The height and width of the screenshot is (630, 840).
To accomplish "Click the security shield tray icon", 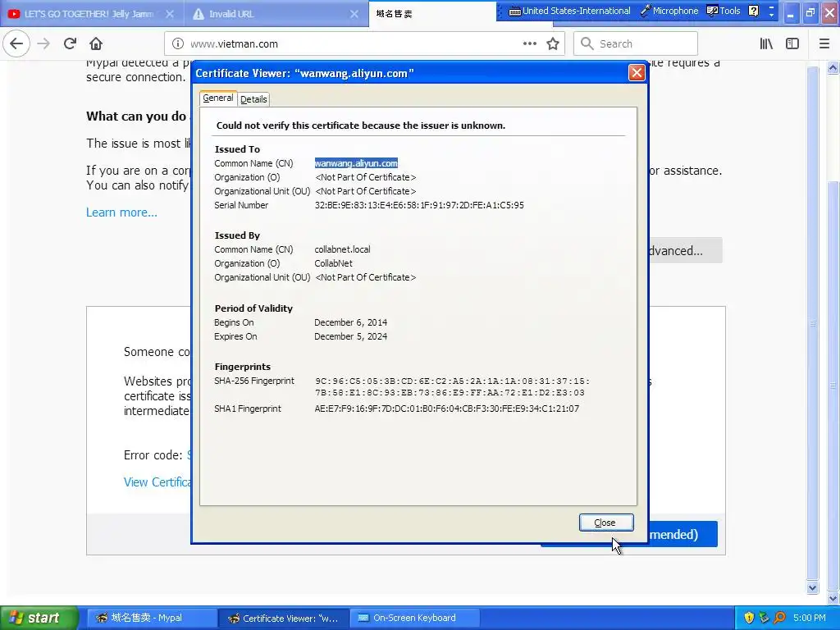I will (x=749, y=618).
